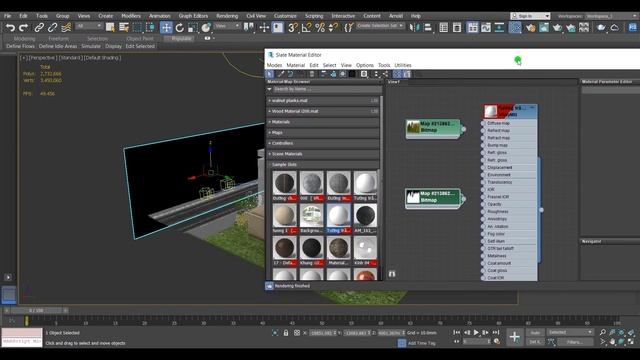This screenshot has width=640, height=360.
Task: Toggle Auto Key animation button
Action: coord(535,333)
